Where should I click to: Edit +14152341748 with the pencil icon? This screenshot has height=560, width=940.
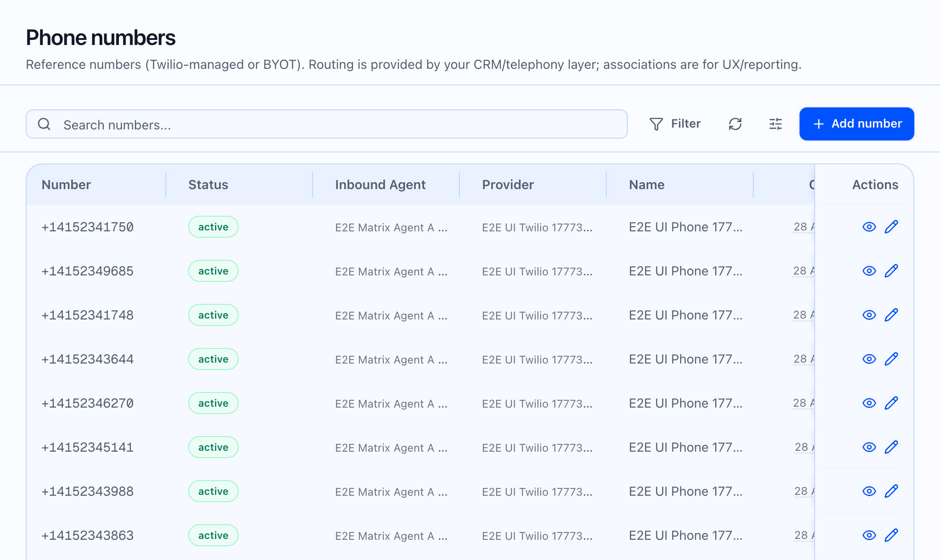point(891,315)
